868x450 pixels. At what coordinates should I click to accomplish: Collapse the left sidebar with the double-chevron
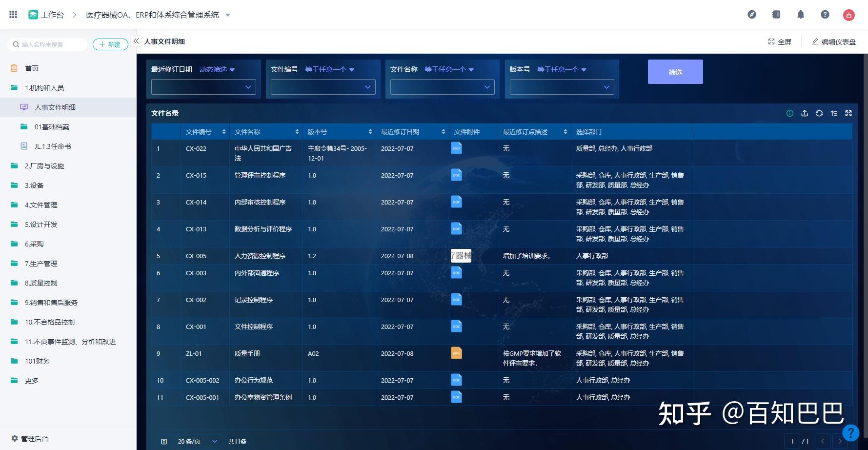(x=137, y=41)
